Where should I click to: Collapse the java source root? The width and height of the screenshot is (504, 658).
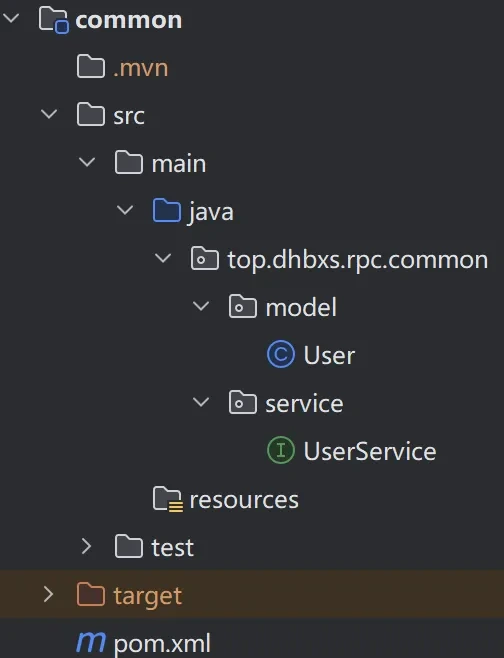(125, 210)
